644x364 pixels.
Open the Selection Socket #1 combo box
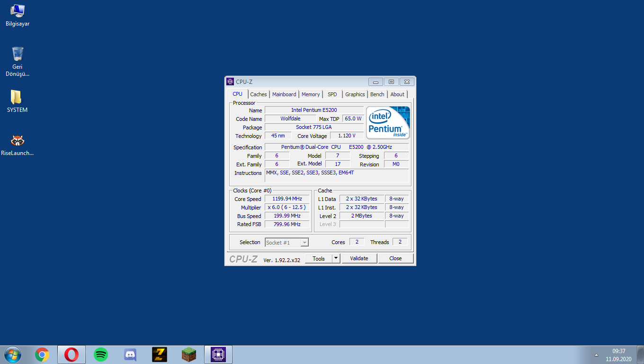click(286, 242)
